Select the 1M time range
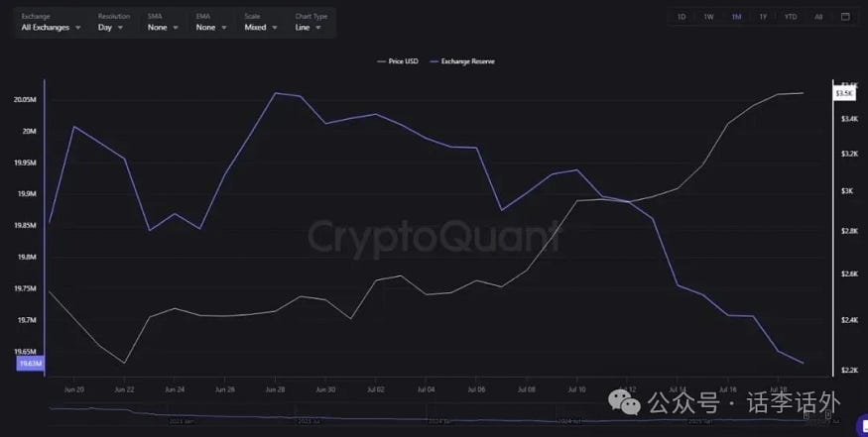The image size is (868, 437). tap(736, 17)
